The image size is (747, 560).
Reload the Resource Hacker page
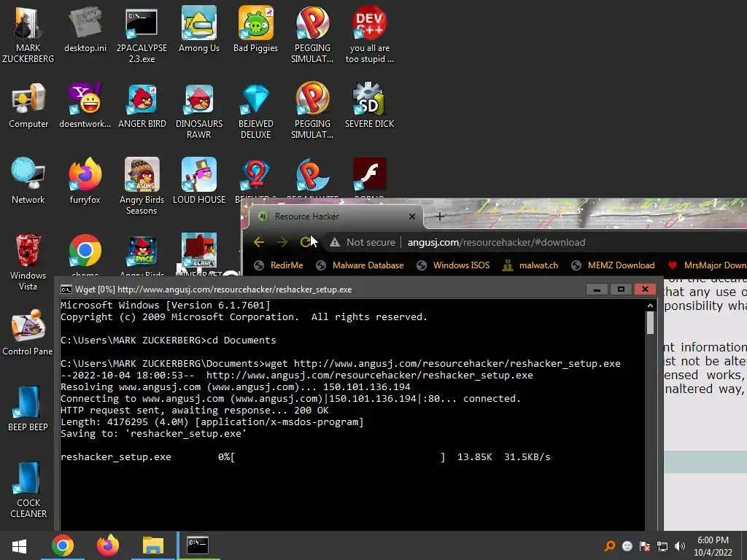click(306, 242)
